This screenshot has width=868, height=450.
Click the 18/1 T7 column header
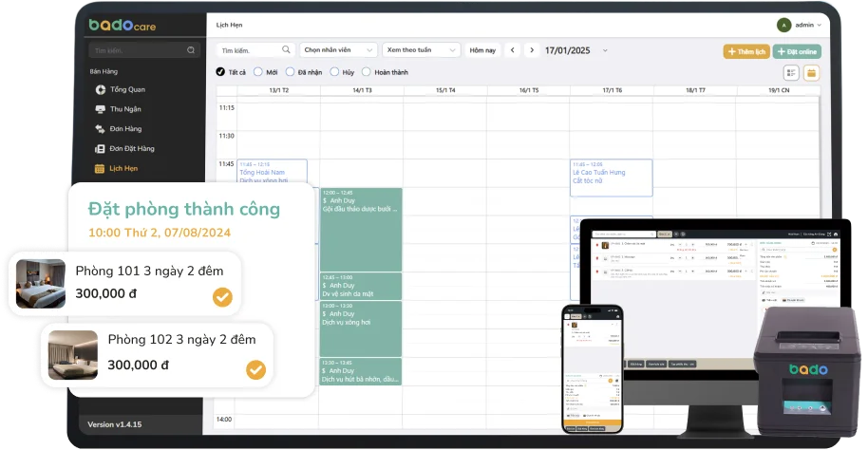695,90
